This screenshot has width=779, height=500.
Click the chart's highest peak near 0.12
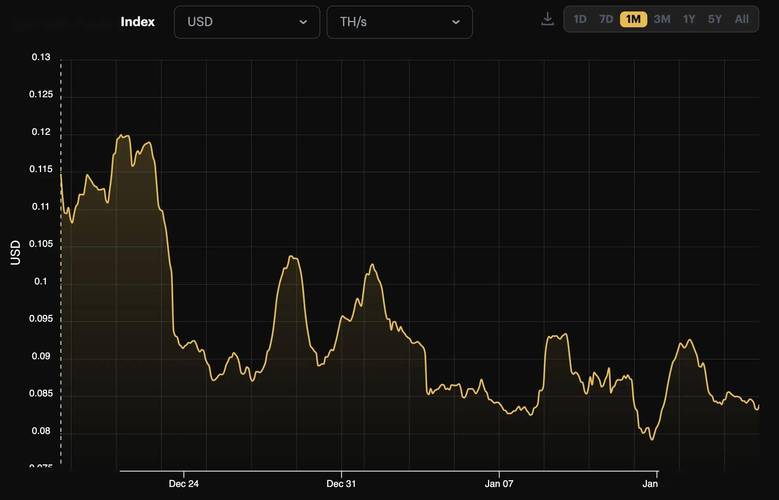(x=124, y=135)
